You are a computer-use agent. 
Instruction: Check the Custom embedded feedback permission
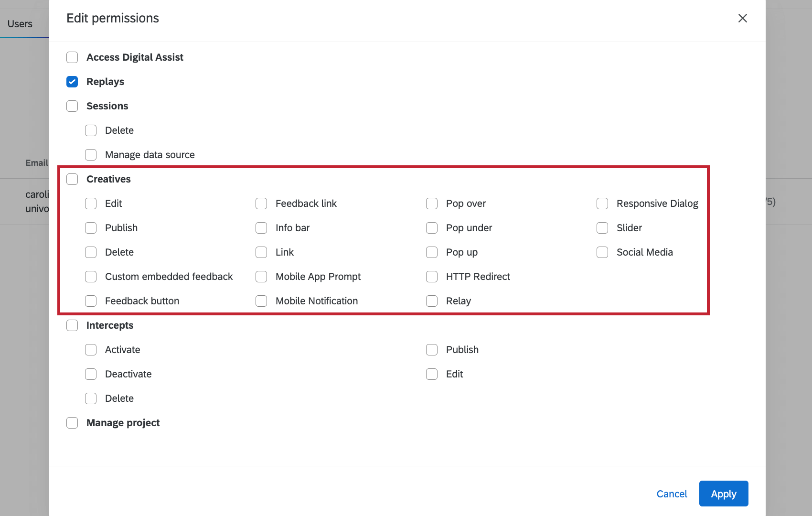coord(91,276)
